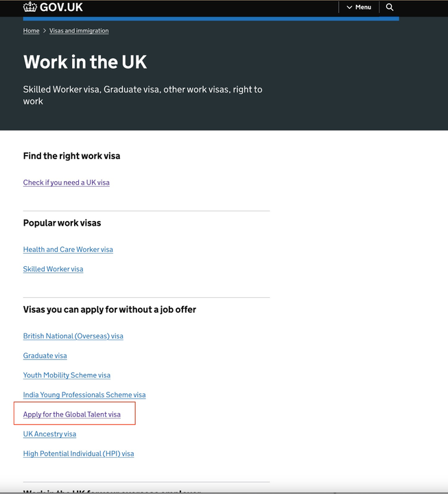This screenshot has height=494, width=448.
Task: Open British National (Overseas) visa page
Action: point(73,336)
